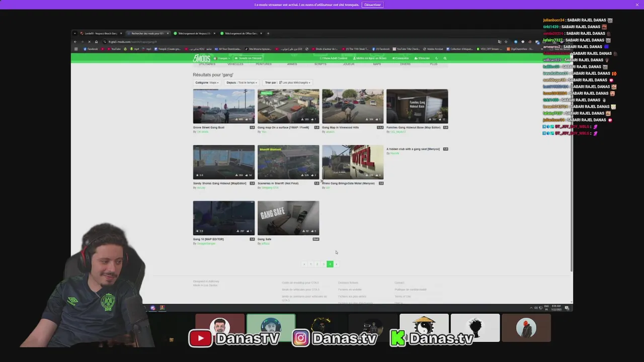Open the tab search chevron in browser

coord(74,33)
